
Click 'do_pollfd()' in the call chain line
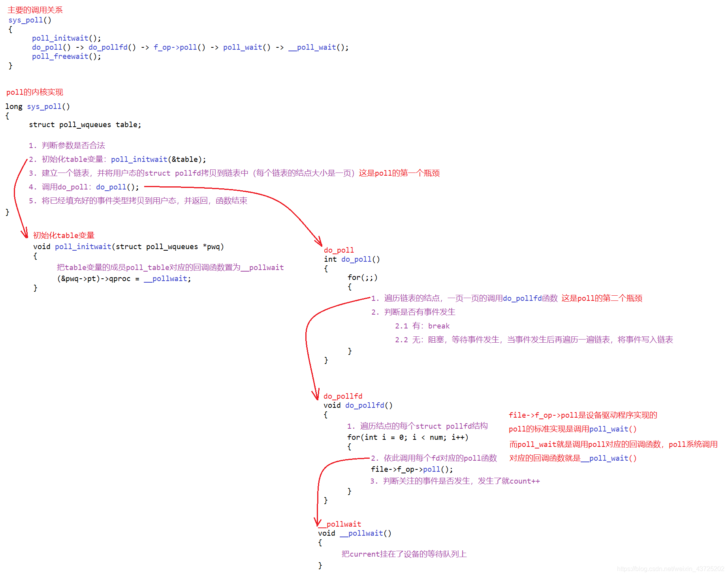(112, 47)
